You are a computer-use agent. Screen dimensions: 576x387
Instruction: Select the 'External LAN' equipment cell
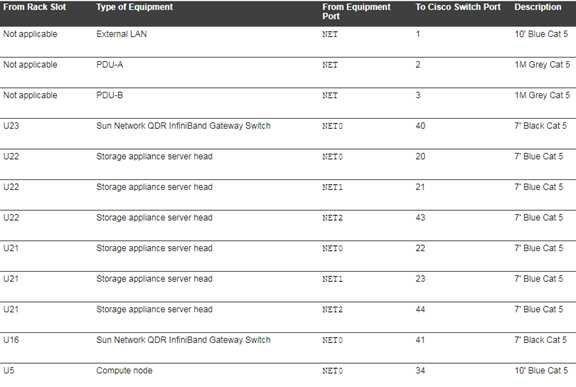(x=122, y=34)
